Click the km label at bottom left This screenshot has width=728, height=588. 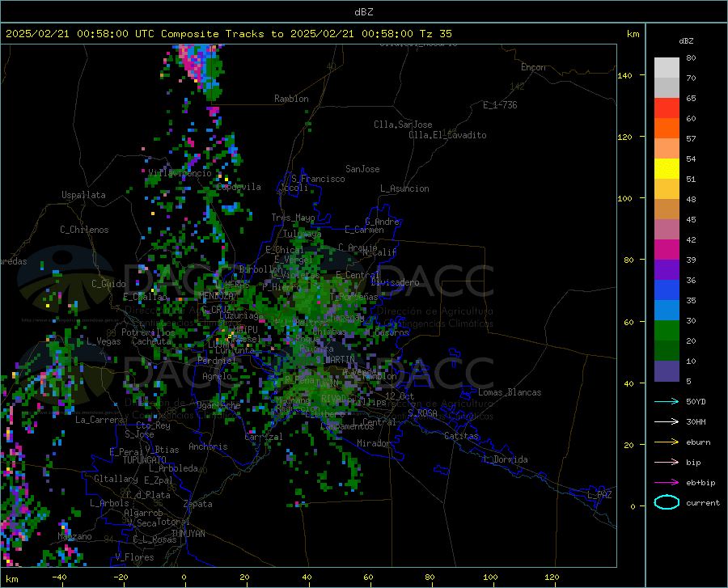point(11,579)
